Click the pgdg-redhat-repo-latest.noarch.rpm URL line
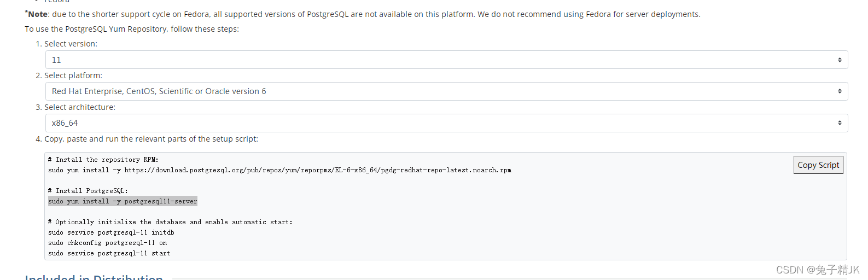Viewport: 868px width, 280px height. pos(279,170)
